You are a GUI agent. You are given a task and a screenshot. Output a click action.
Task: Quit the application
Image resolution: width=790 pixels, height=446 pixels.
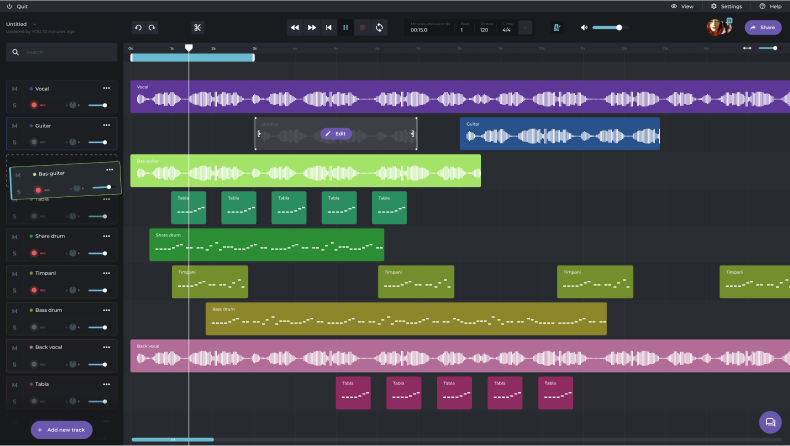point(17,7)
